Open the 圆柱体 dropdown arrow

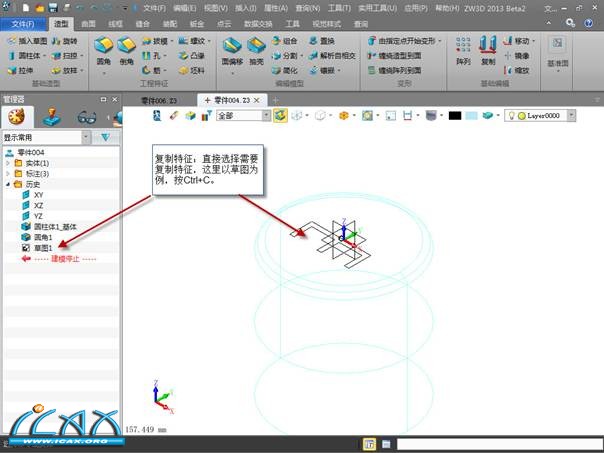(x=44, y=56)
